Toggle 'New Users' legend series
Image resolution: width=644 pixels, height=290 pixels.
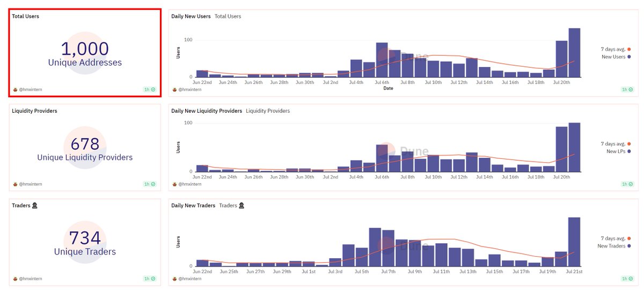point(616,57)
